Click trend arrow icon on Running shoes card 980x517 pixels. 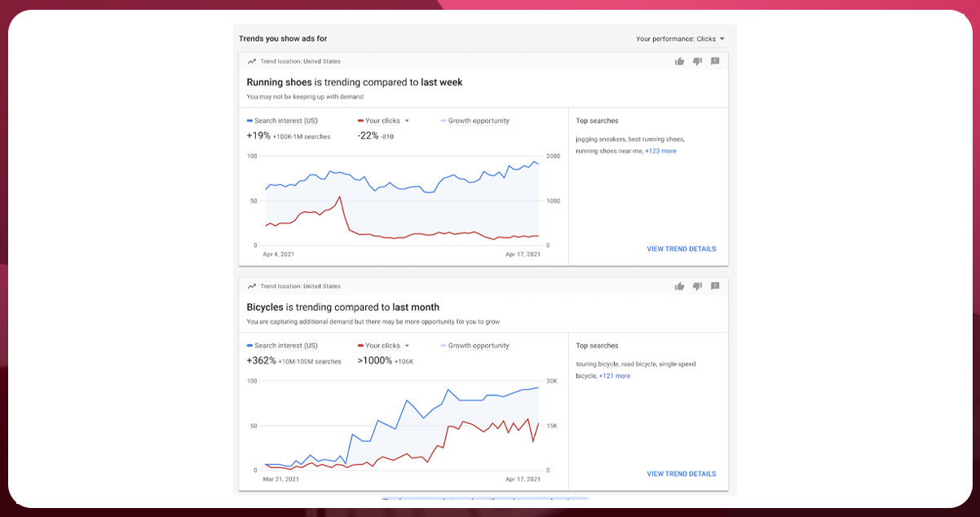[252, 61]
